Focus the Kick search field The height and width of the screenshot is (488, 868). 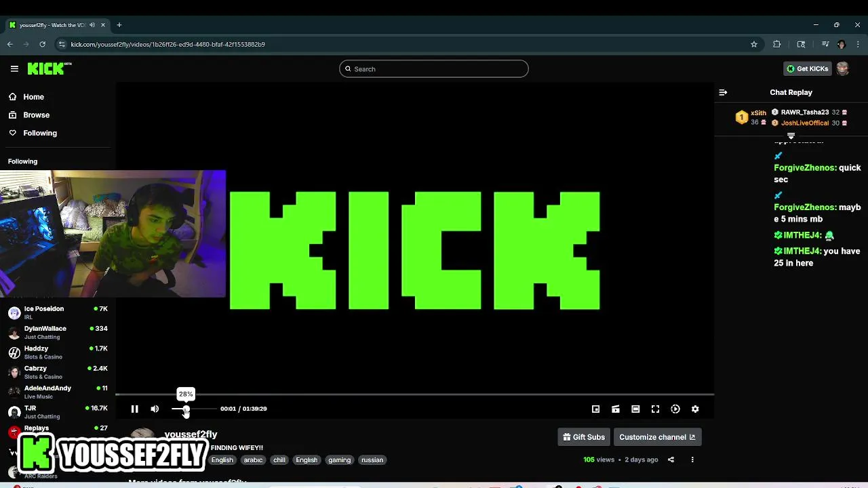pos(434,68)
